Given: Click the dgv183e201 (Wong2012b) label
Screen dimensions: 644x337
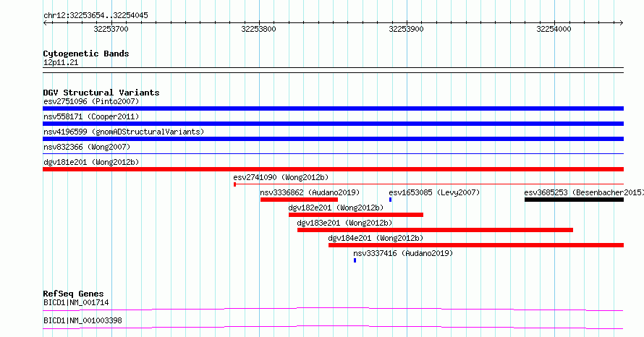Looking at the screenshot, I should coord(344,223).
